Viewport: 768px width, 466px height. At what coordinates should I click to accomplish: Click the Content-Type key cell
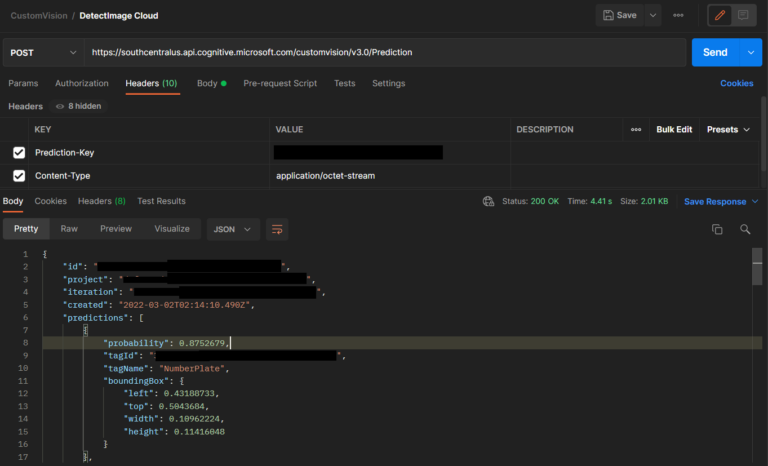point(149,175)
